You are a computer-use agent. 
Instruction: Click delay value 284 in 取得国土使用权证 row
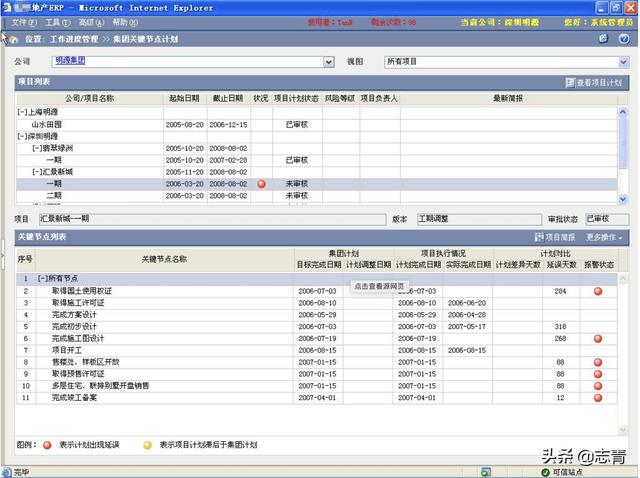pyautogui.click(x=560, y=291)
